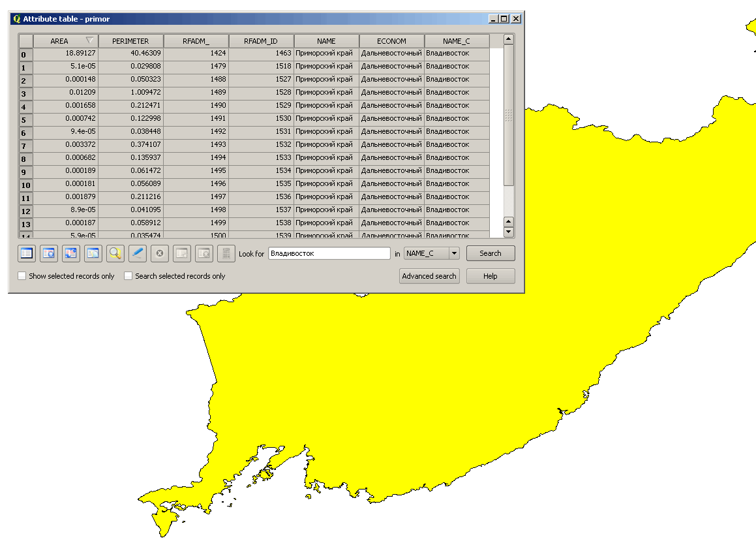Viewport: 756px width, 545px height.
Task: Select row 7 in the attribute table
Action: pyautogui.click(x=25, y=144)
